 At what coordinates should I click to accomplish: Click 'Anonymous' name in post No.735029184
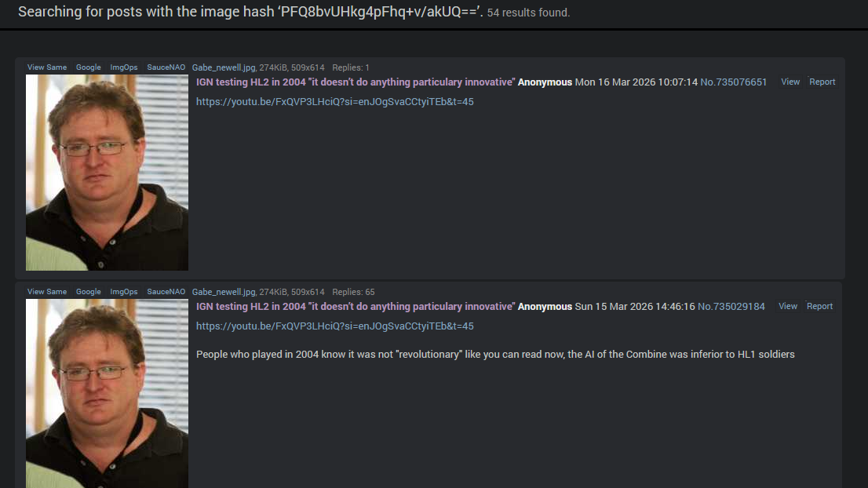coord(545,307)
